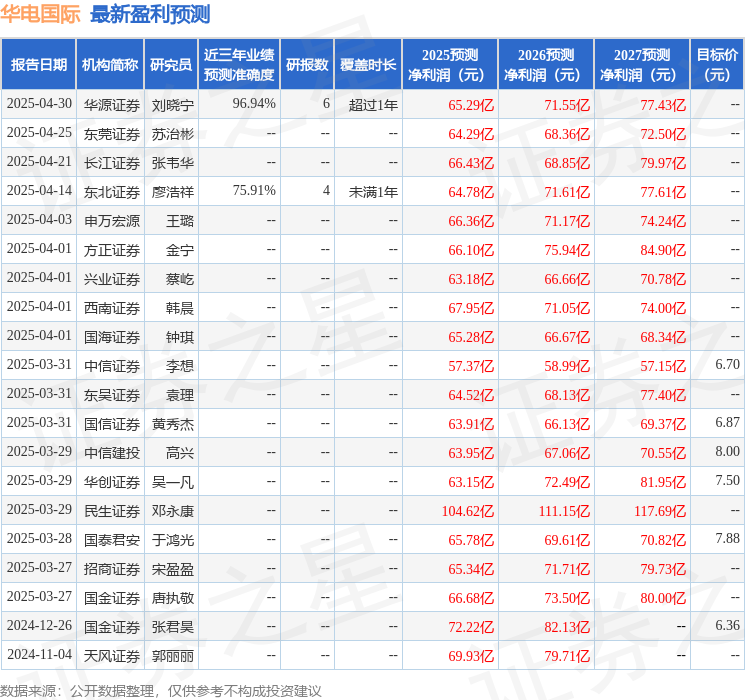Screen dimensions: 745x700
Task: Click the 96.94% accuracy value
Action: pyautogui.click(x=254, y=104)
